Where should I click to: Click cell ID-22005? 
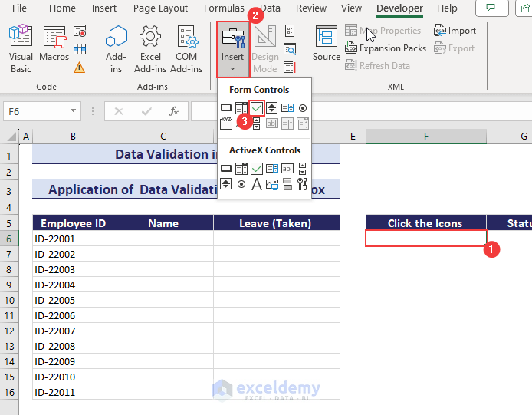[73, 300]
